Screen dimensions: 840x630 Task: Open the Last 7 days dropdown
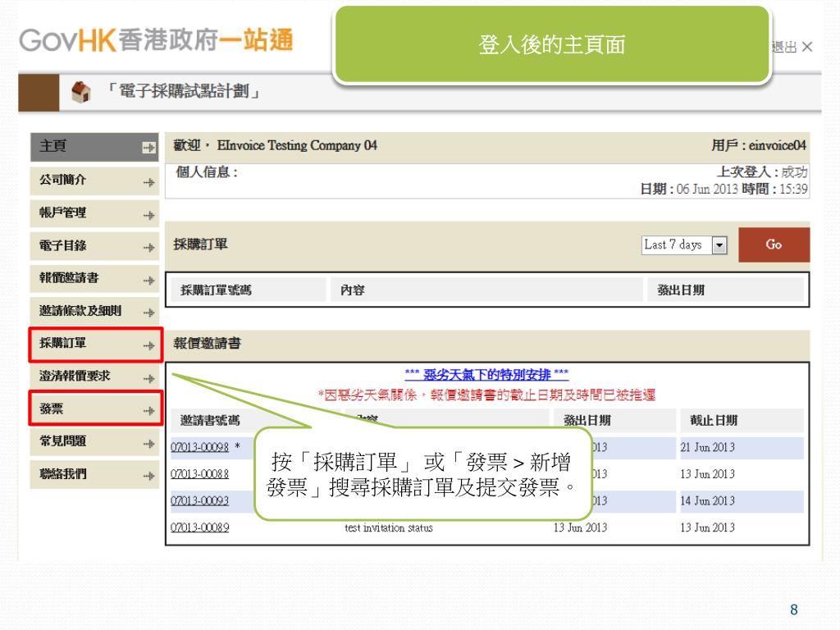pyautogui.click(x=684, y=245)
